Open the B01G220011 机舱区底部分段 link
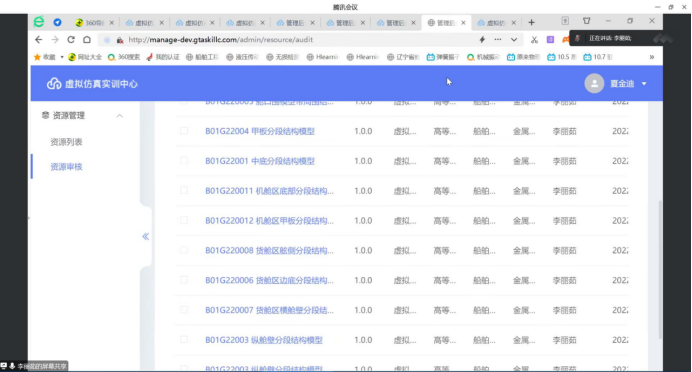The image size is (692, 372). (x=269, y=191)
